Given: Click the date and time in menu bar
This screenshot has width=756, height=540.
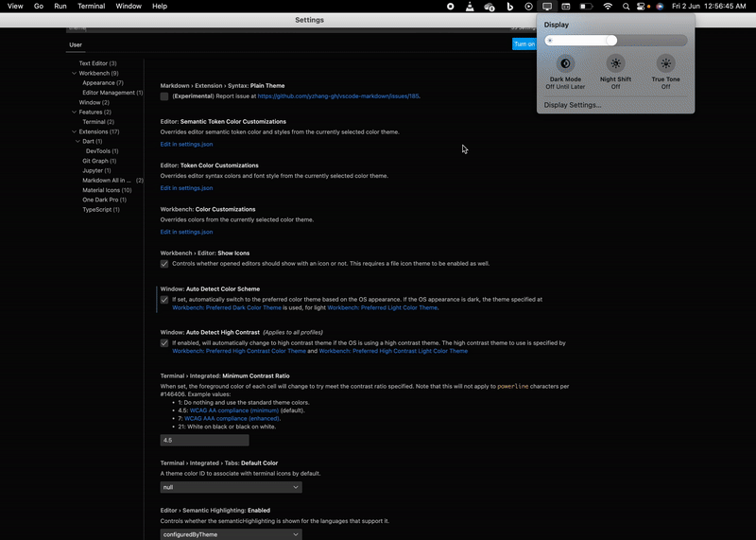Looking at the screenshot, I should 709,7.
